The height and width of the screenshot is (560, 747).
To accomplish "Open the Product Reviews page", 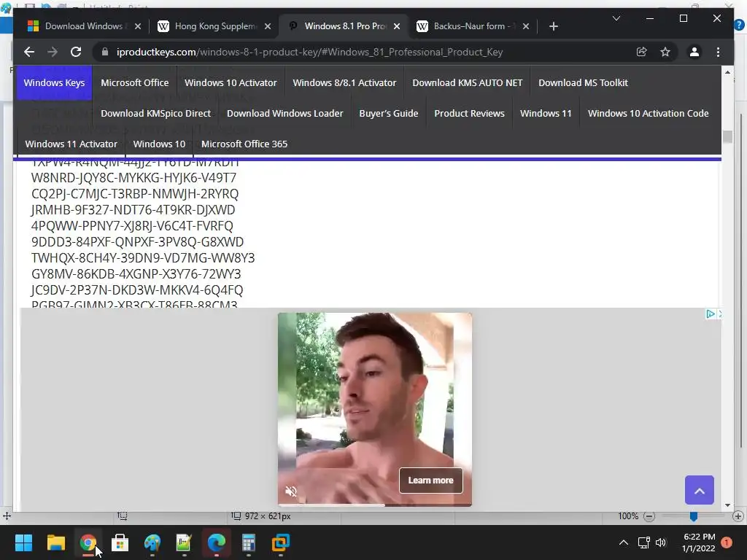I will pyautogui.click(x=469, y=113).
